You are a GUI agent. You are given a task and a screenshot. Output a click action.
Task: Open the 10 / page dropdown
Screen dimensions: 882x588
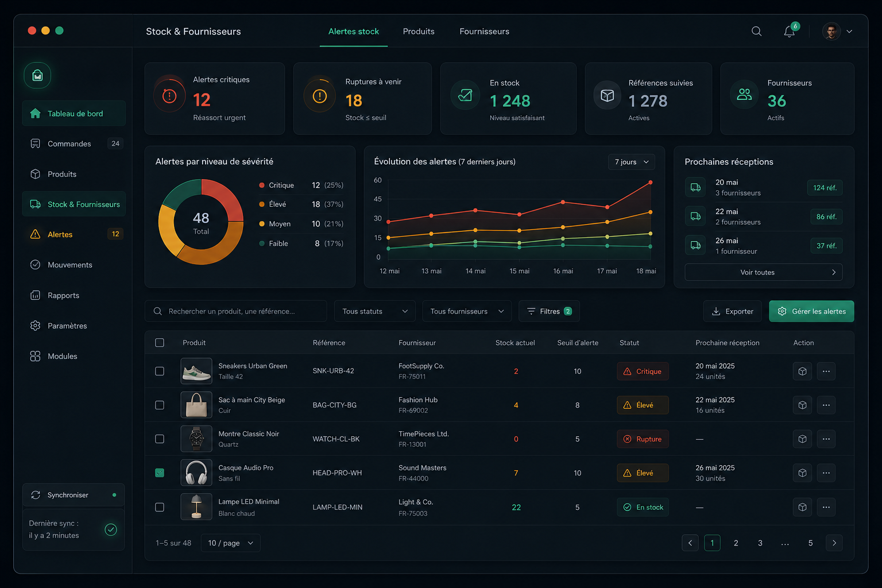(230, 543)
